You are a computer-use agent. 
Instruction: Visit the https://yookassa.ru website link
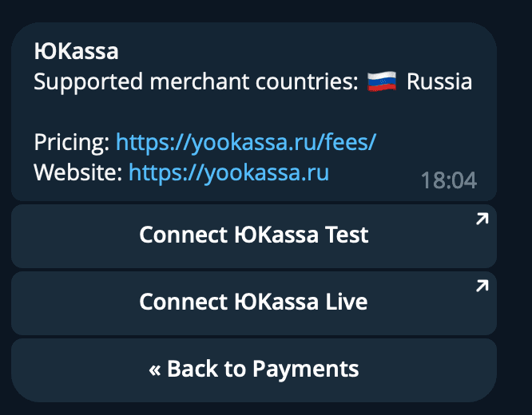point(228,172)
